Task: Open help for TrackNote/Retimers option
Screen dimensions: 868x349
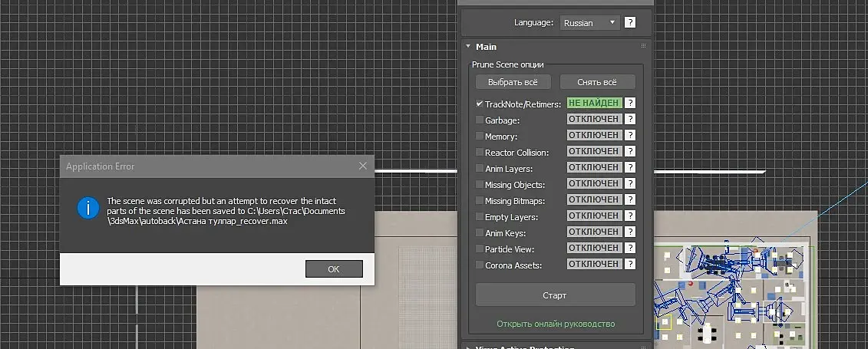Action: coord(630,104)
